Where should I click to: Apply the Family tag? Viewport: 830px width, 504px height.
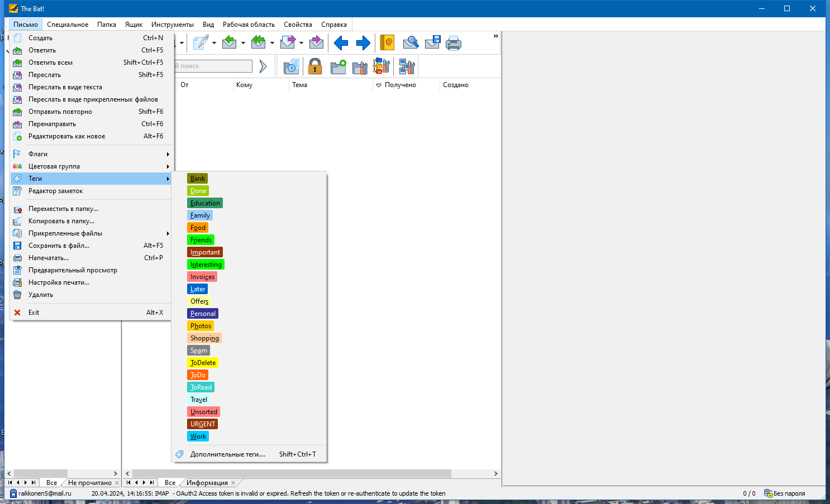pyautogui.click(x=200, y=215)
